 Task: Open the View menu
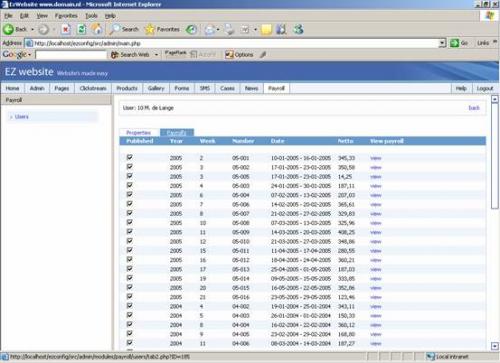pyautogui.click(x=42, y=16)
